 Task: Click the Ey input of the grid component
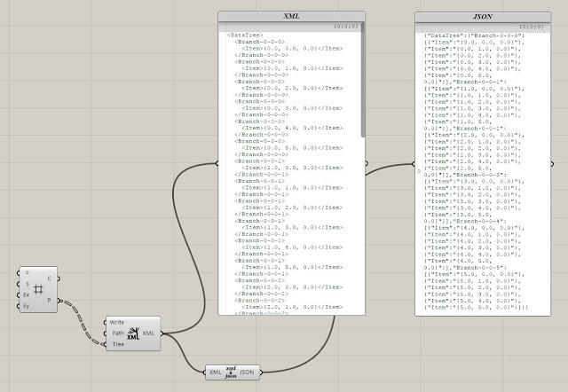pyautogui.click(x=26, y=306)
